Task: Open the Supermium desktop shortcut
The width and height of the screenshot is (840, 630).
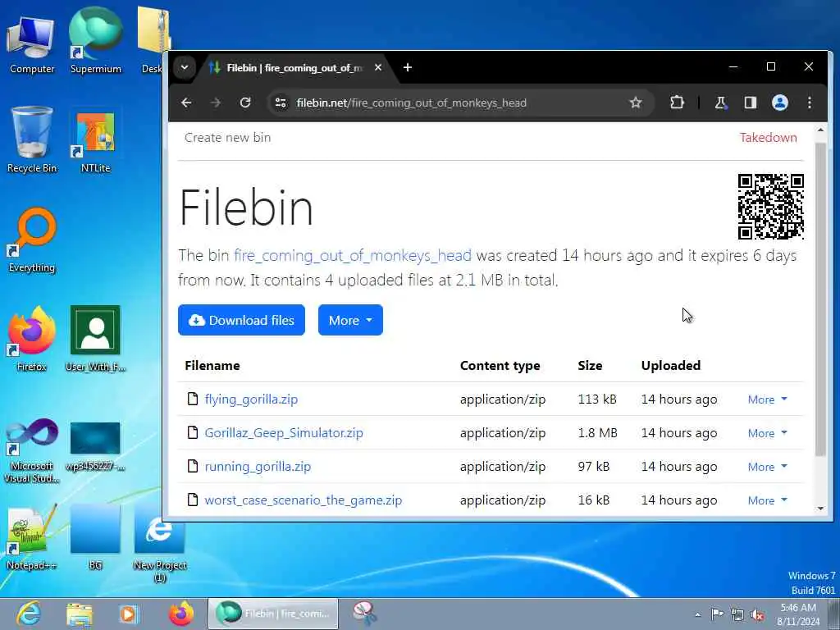Action: (x=96, y=41)
